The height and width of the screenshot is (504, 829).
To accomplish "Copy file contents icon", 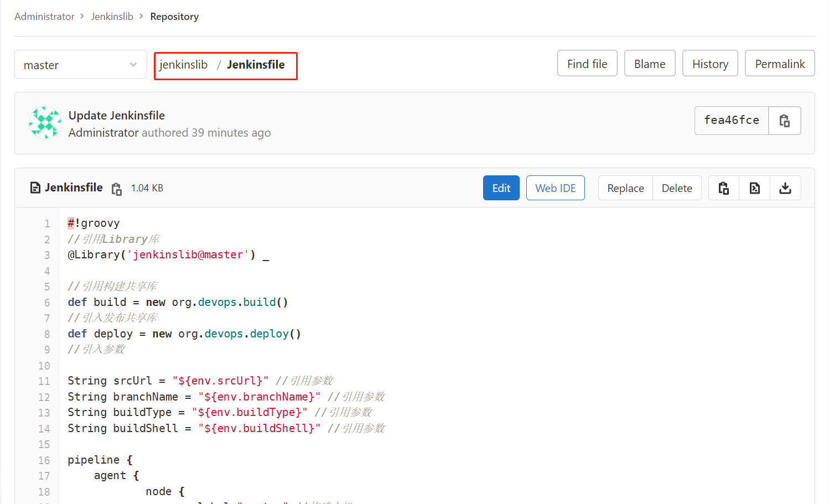I will tap(724, 188).
